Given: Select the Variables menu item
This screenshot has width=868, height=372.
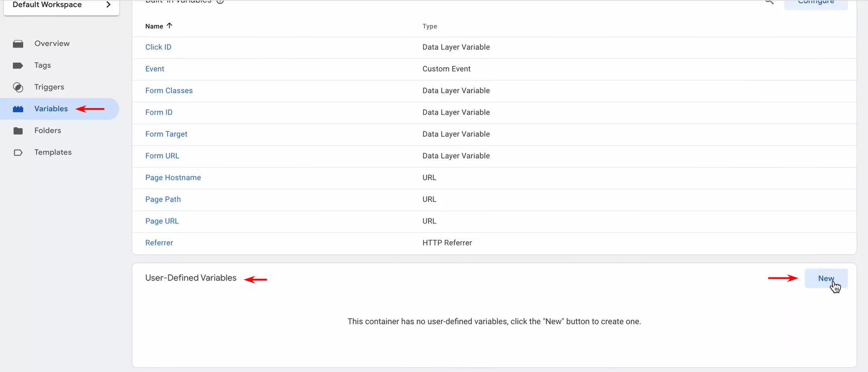Looking at the screenshot, I should (x=59, y=109).
